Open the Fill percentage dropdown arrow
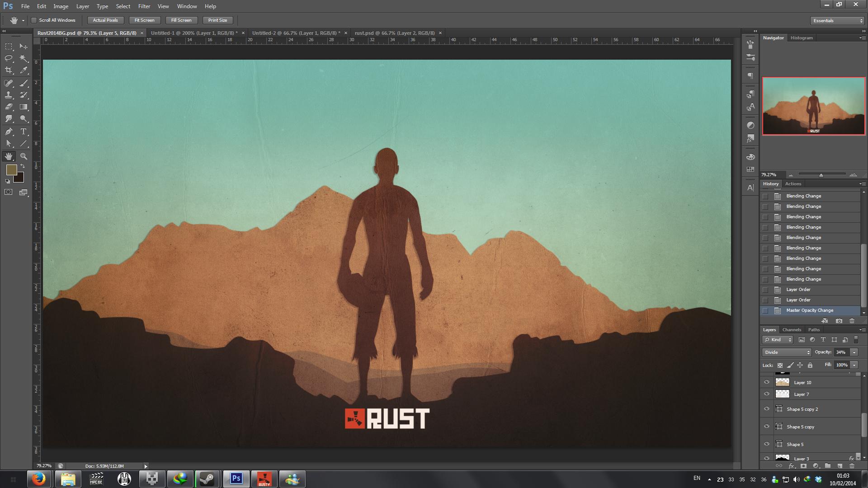Viewport: 868px width, 488px height. 854,365
